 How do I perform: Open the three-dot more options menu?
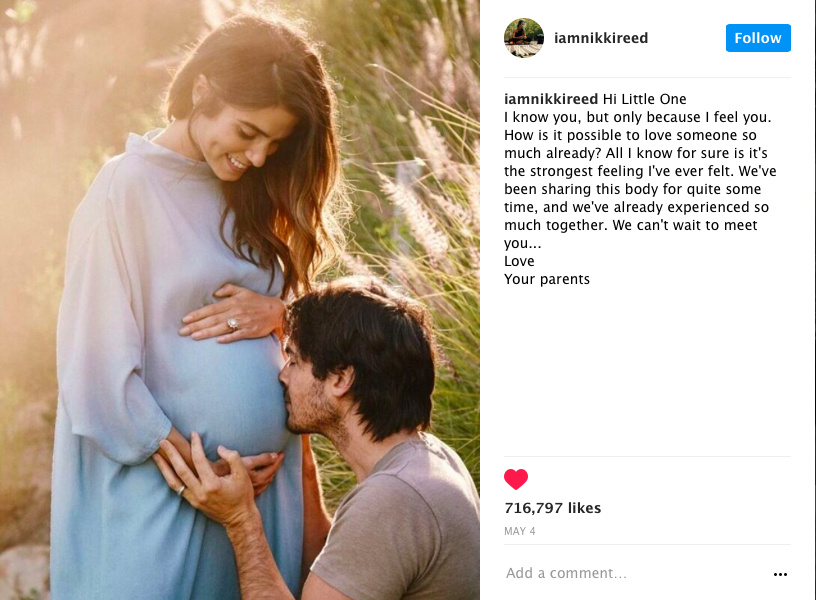pyautogui.click(x=780, y=575)
